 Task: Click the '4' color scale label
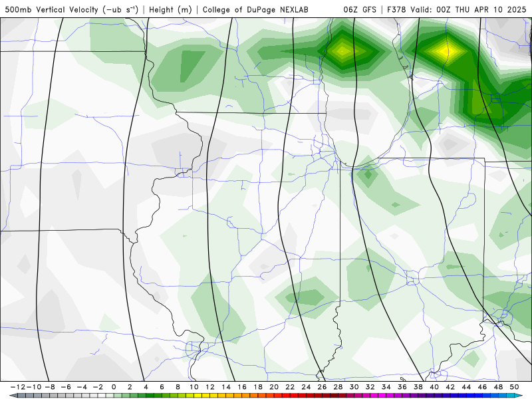pos(146,387)
